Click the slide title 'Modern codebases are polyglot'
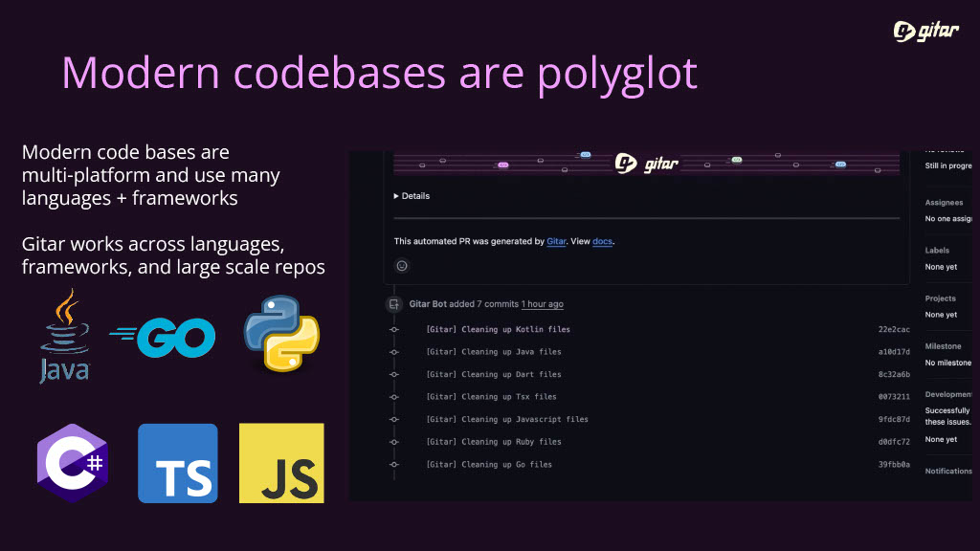The height and width of the screenshot is (551, 980). pyautogui.click(x=379, y=73)
